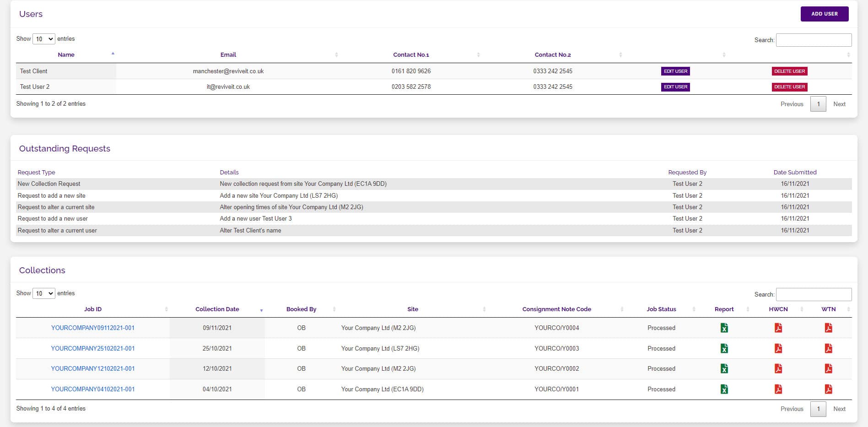Image resolution: width=868 pixels, height=427 pixels.
Task: Open WTN PDF for consignment YOURCO/Y0001
Action: [828, 389]
